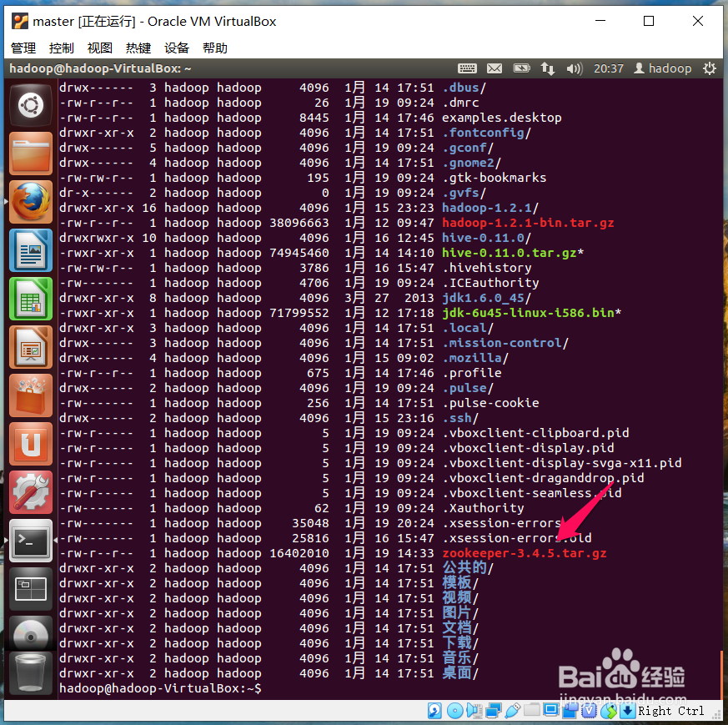
Task: Click the zookeeper-3.4.5.tar.gz file name
Action: pyautogui.click(x=525, y=553)
